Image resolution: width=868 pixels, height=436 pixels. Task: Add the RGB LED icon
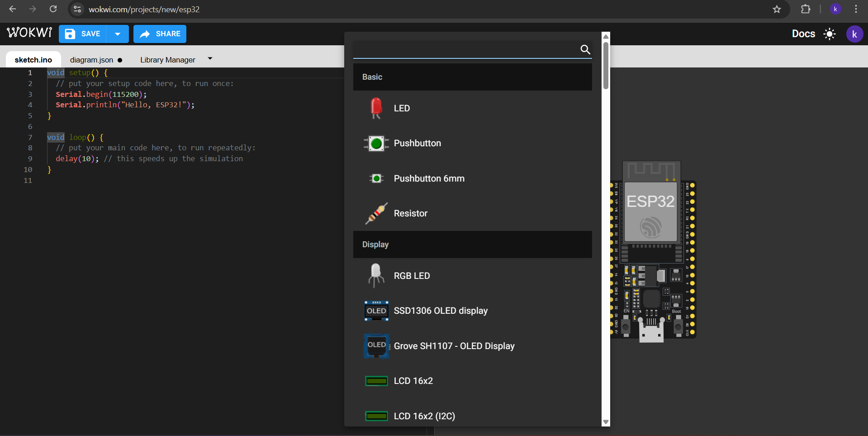coord(376,276)
